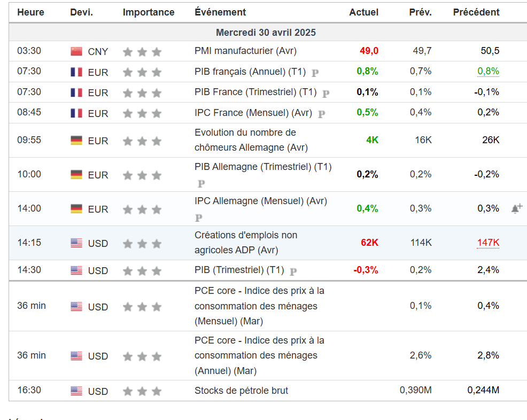Click the Heure column header
The image size is (527, 420).
click(x=30, y=12)
